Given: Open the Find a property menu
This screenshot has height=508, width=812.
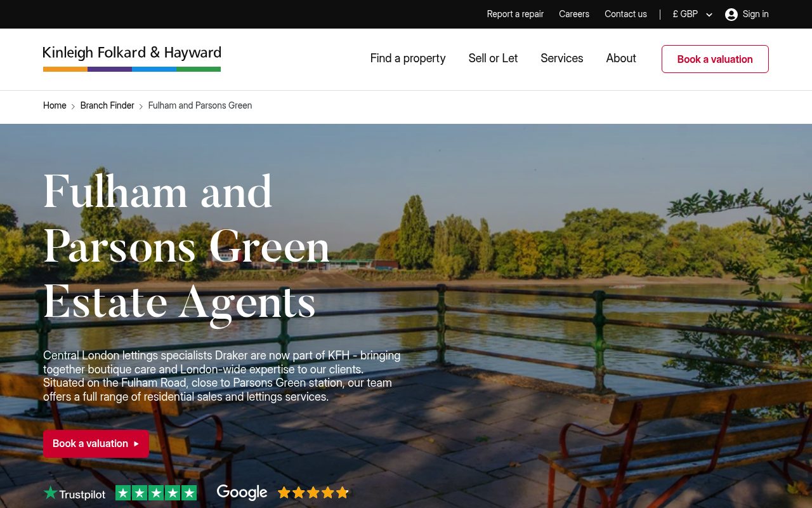Looking at the screenshot, I should pyautogui.click(x=408, y=58).
